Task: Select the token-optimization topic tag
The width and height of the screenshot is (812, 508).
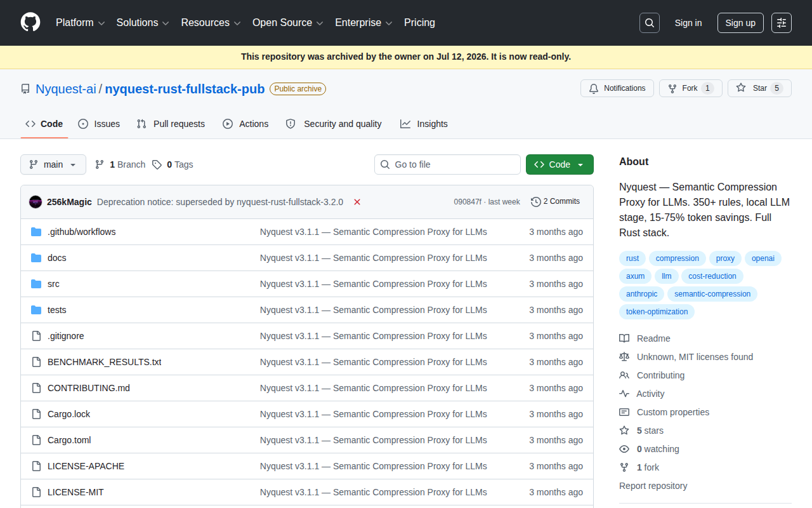Action: pos(657,312)
